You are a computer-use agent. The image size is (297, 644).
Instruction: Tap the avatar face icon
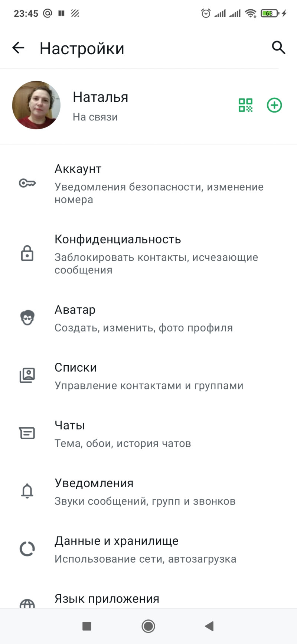(27, 318)
